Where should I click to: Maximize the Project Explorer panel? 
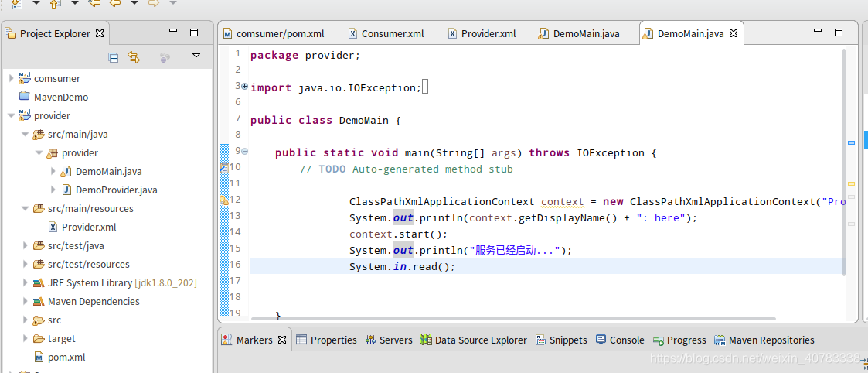click(x=194, y=33)
